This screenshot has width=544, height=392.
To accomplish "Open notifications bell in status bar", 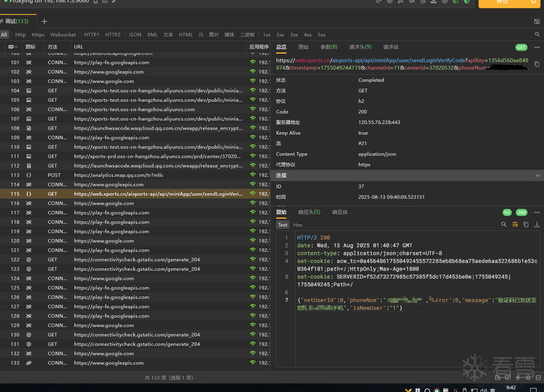I will tap(528, 378).
